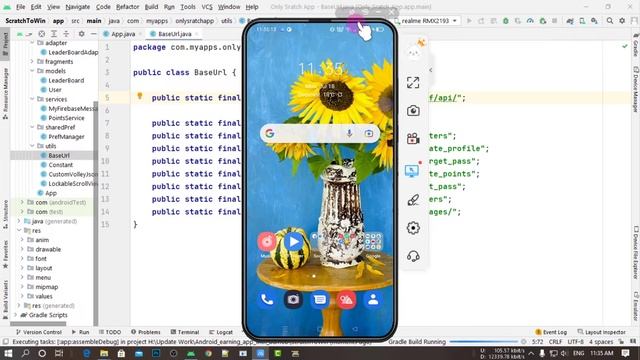Open the Problems tool window

point(146,332)
